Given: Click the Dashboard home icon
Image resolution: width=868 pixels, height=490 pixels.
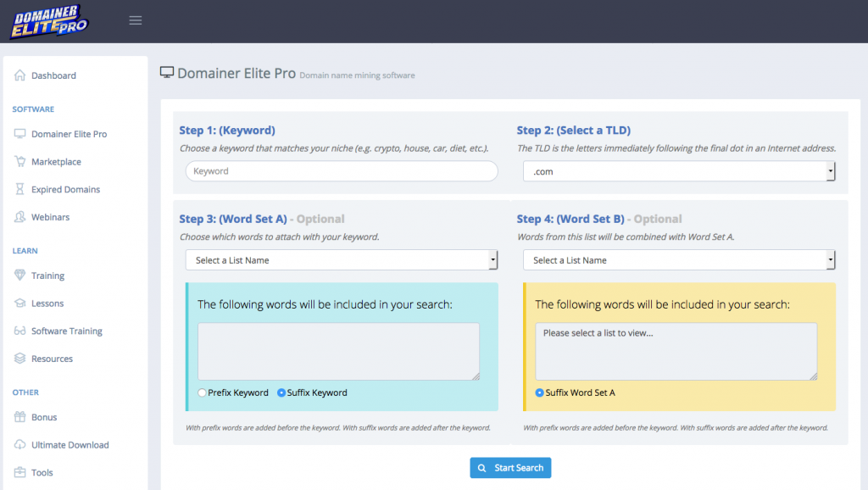Looking at the screenshot, I should click(x=20, y=75).
